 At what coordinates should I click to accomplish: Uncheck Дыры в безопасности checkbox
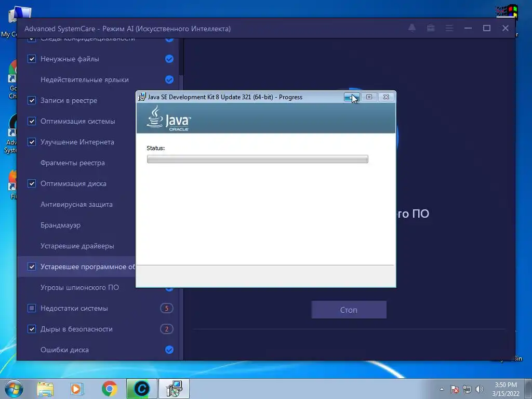click(32, 329)
